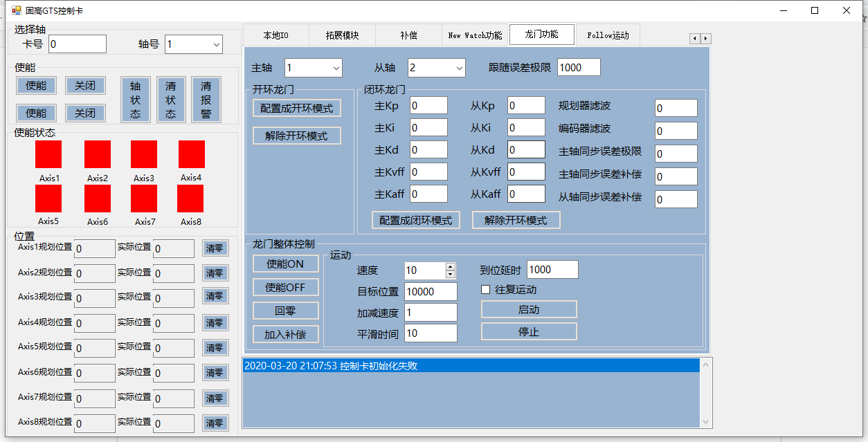Click the 跟随误差极限 input field
Image resolution: width=868 pixels, height=442 pixels.
(579, 67)
